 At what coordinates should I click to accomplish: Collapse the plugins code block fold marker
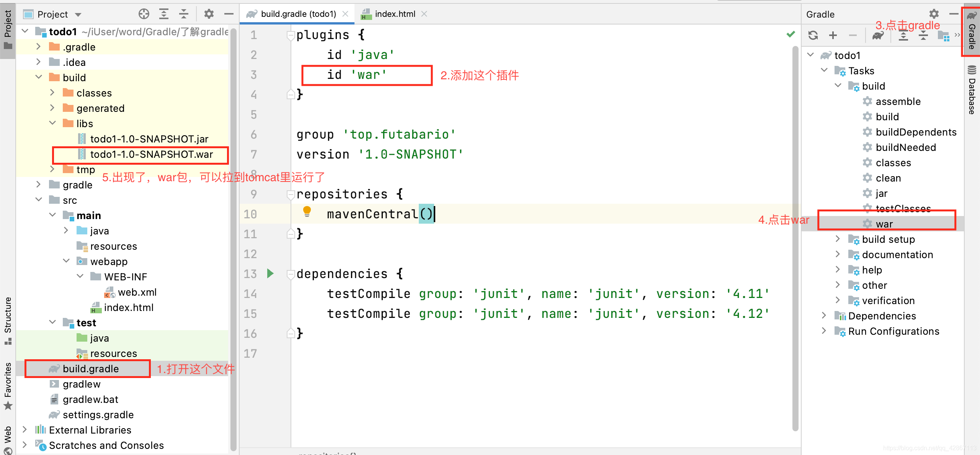point(290,35)
